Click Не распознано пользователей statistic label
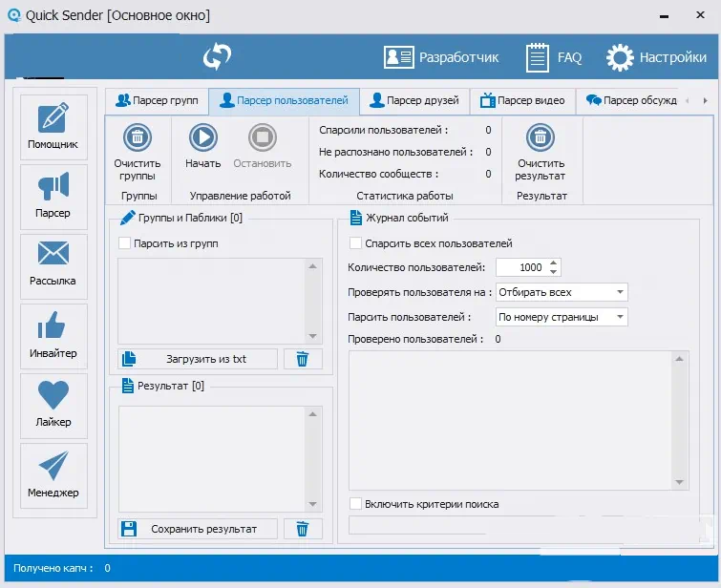This screenshot has width=721, height=588. pyautogui.click(x=396, y=152)
